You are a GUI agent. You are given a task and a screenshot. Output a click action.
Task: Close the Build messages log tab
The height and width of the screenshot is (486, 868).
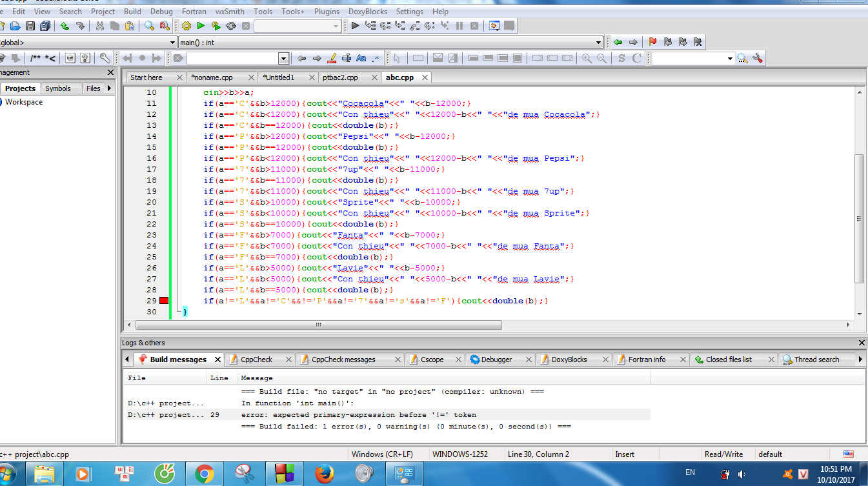click(217, 359)
